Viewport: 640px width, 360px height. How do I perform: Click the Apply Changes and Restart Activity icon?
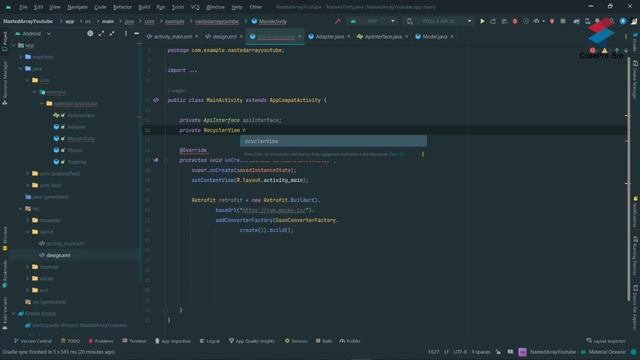(x=493, y=21)
